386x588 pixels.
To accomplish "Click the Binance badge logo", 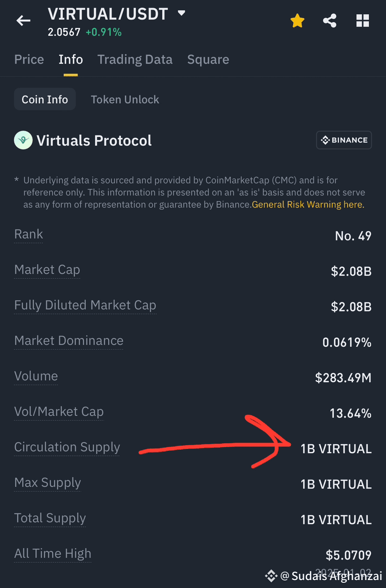I will tap(344, 140).
